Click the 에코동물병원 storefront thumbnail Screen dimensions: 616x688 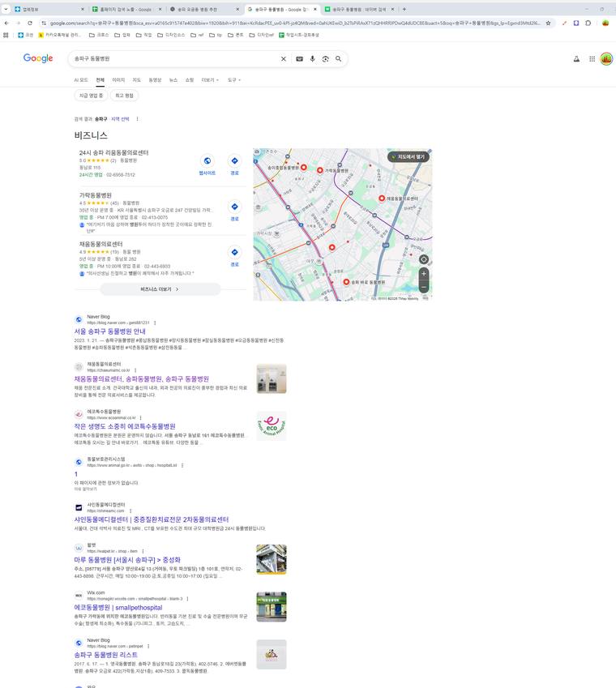pyautogui.click(x=272, y=607)
